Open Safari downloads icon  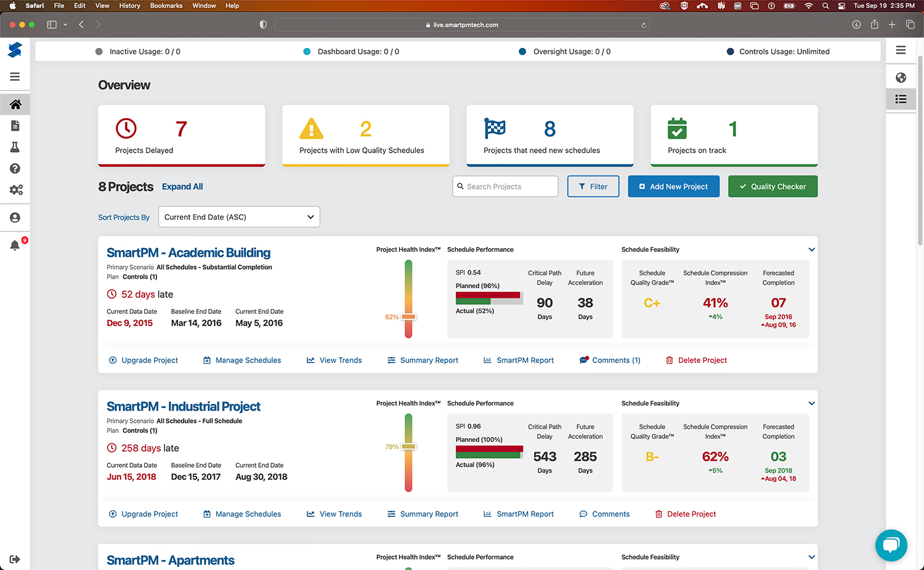pyautogui.click(x=856, y=25)
